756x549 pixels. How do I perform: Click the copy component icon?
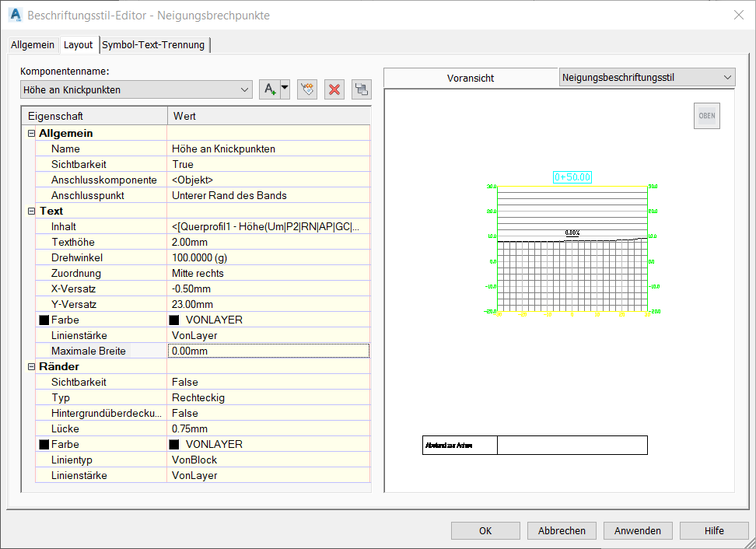click(x=309, y=89)
